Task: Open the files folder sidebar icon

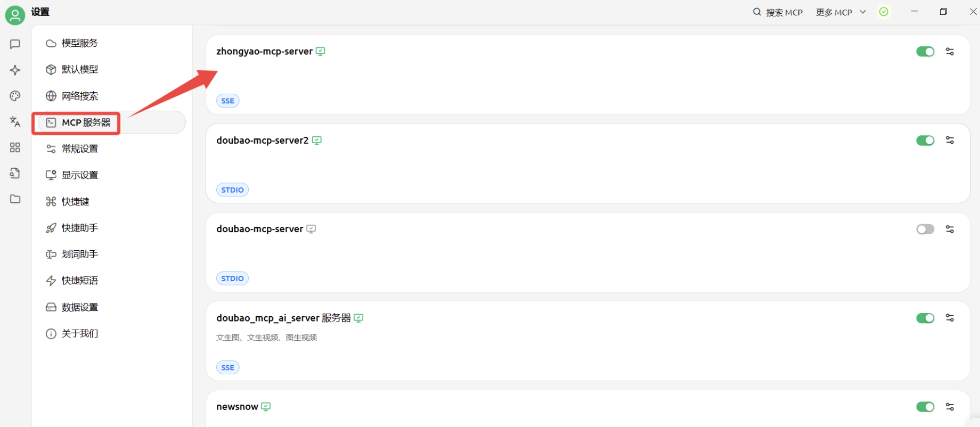Action: point(15,199)
